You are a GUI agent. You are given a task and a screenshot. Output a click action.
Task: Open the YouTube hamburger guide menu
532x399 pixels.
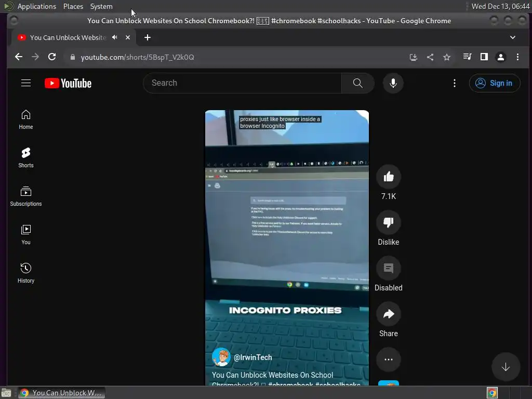(26, 83)
